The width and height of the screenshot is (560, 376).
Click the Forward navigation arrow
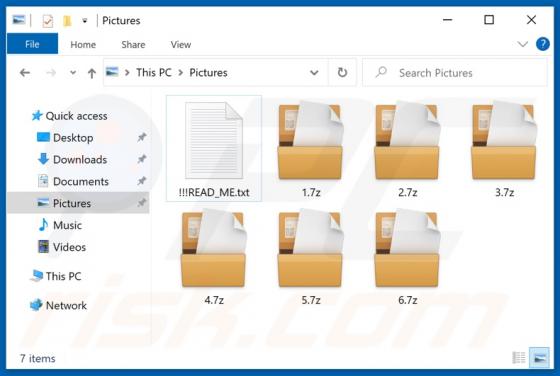51,73
